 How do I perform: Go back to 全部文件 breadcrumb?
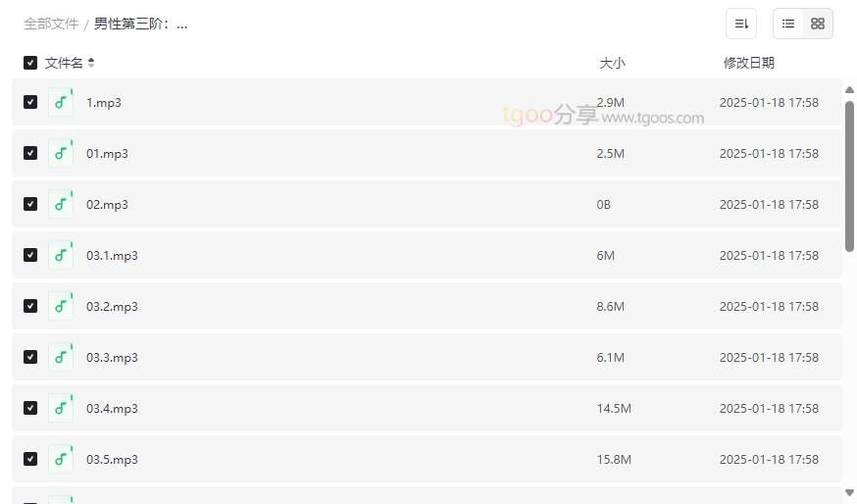click(x=51, y=25)
